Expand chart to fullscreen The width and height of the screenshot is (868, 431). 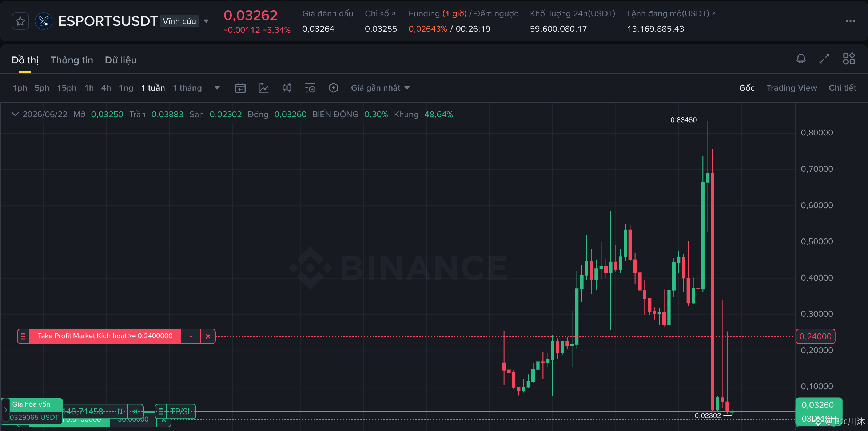coord(824,59)
